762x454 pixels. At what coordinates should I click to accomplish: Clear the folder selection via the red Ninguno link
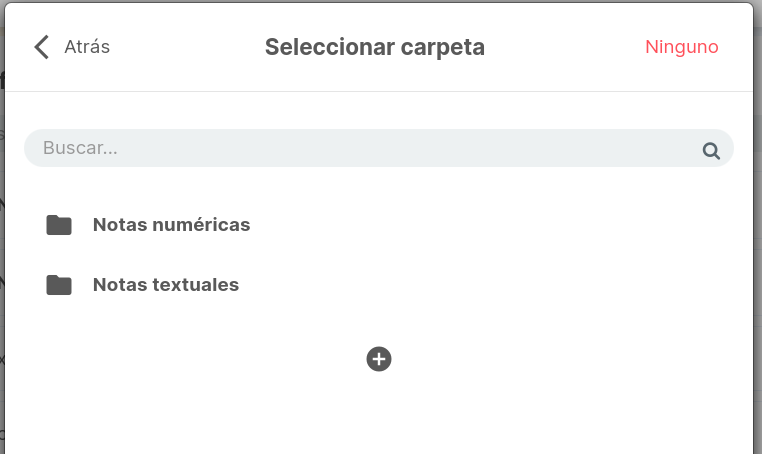pos(681,47)
